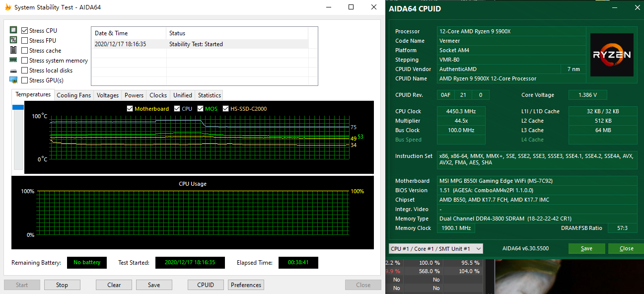Click the Test Started 2020/12/17 18:16:35 field
Image resolution: width=644 pixels, height=294 pixels.
point(190,263)
